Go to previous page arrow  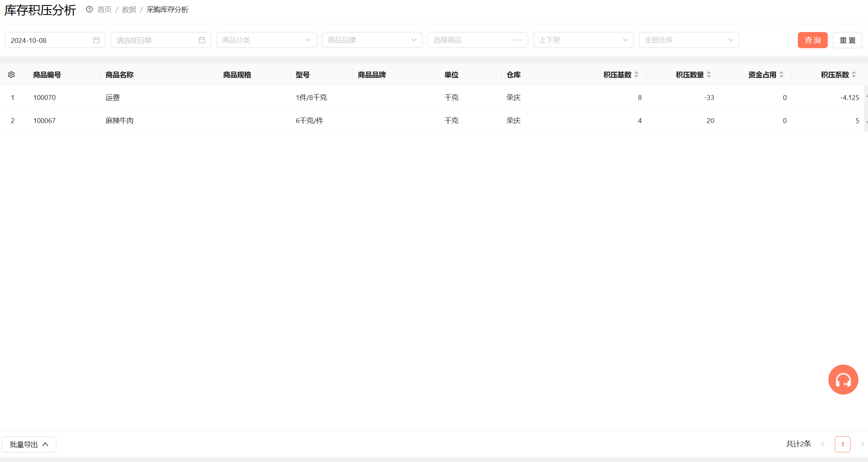pos(822,444)
